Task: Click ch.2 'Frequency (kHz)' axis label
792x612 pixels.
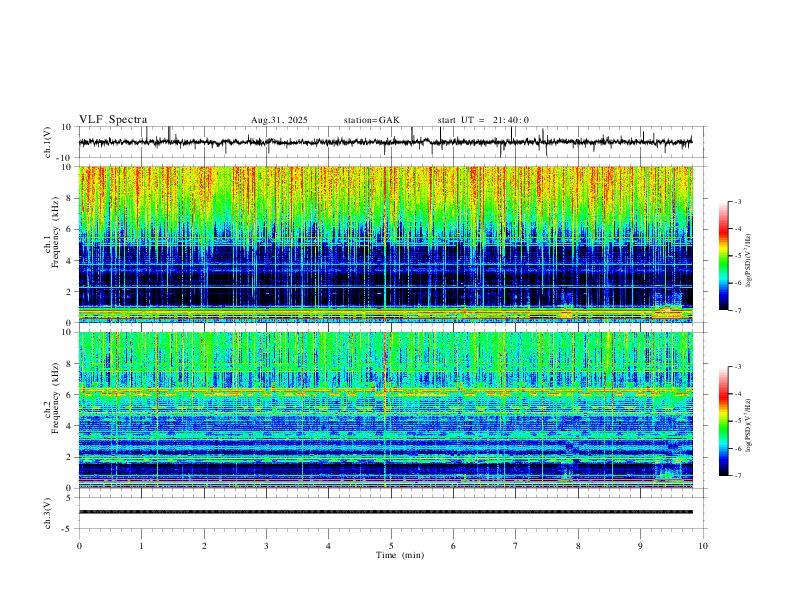Action: [x=55, y=398]
